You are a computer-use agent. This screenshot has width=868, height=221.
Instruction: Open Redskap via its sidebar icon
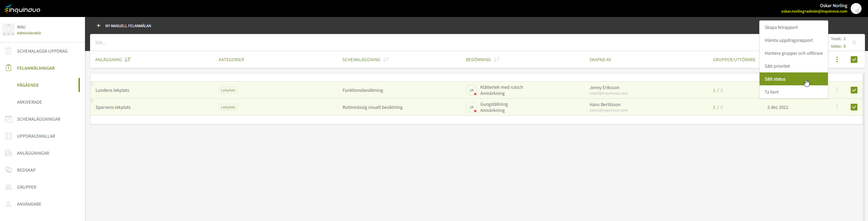coord(8,170)
